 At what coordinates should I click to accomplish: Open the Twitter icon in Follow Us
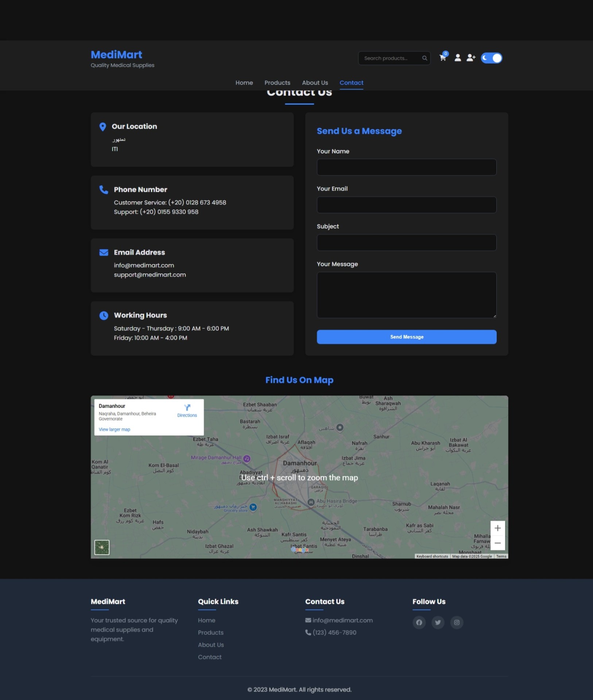click(x=438, y=622)
